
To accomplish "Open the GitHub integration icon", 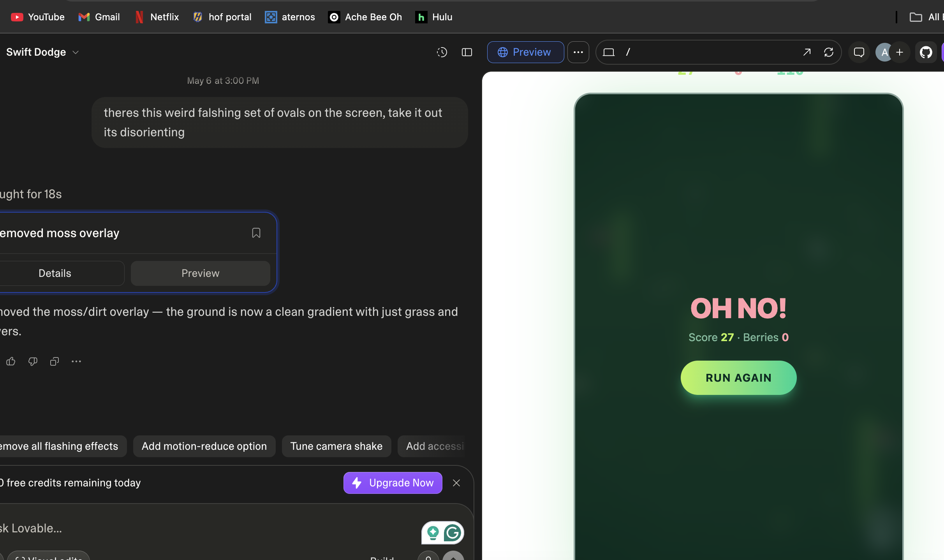I will pos(926,52).
